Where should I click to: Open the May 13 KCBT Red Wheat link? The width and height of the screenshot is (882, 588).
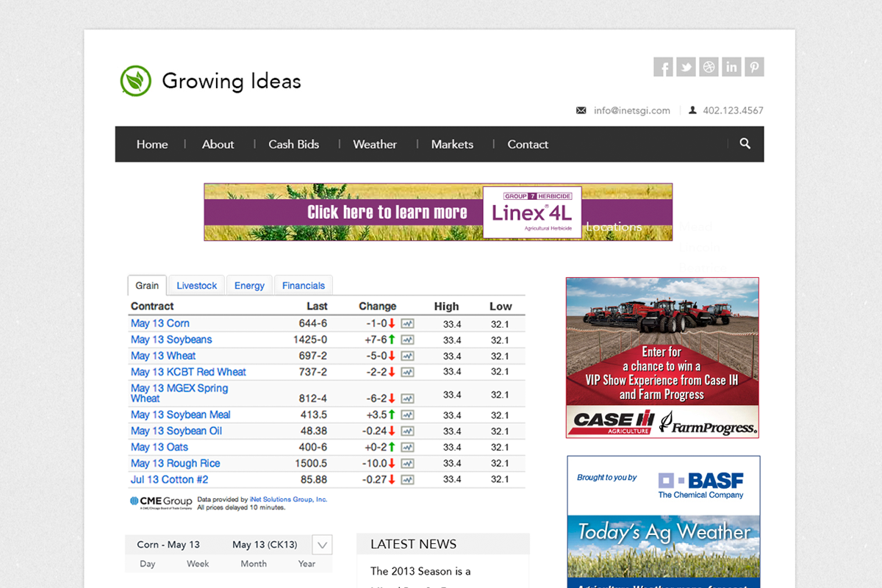pos(188,372)
